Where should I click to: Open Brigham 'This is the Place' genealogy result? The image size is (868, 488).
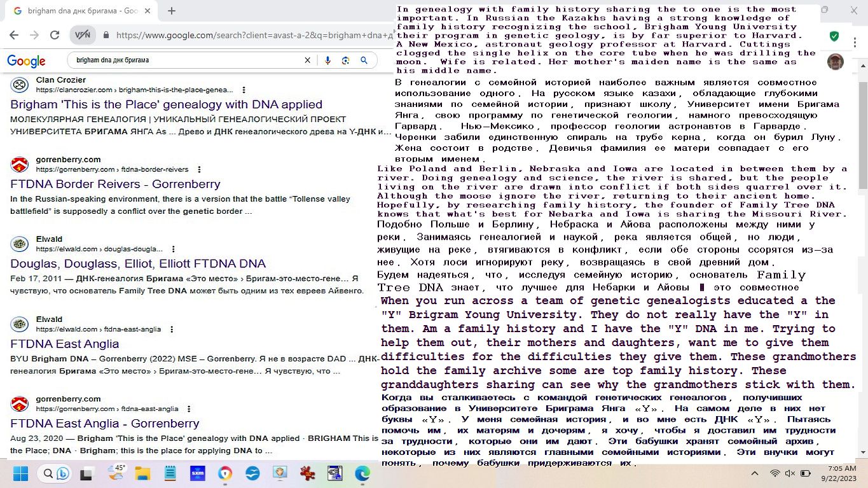166,104
